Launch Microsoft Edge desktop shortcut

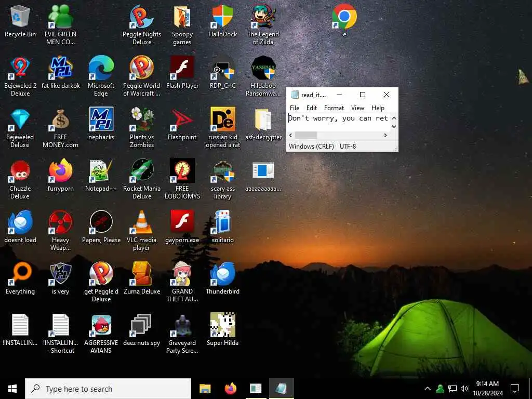[101, 77]
